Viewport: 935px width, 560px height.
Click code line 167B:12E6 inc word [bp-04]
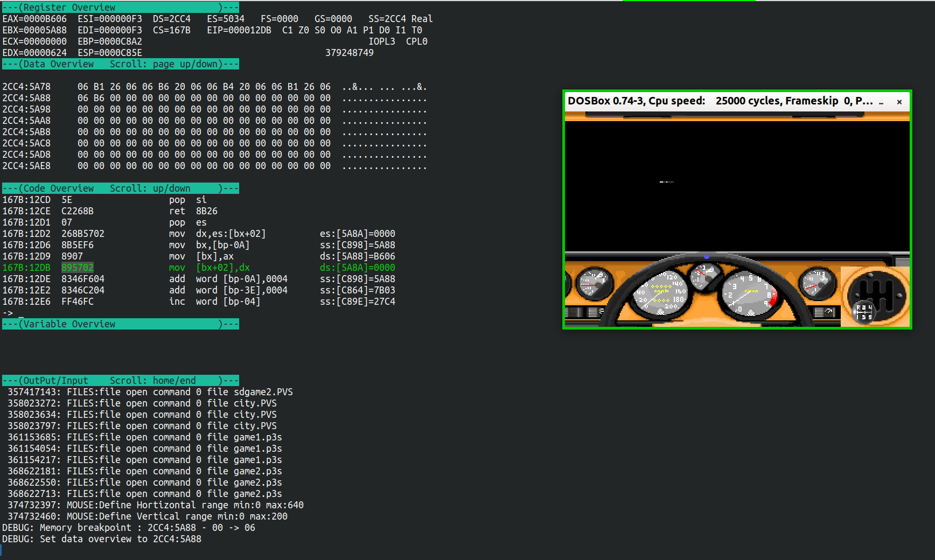[199, 302]
